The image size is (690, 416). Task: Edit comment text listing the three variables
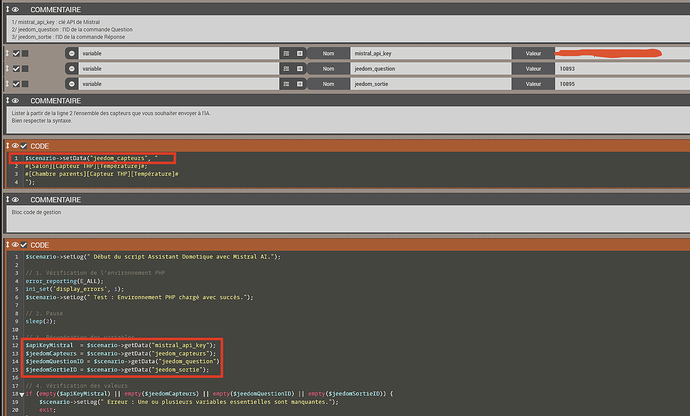[348, 29]
